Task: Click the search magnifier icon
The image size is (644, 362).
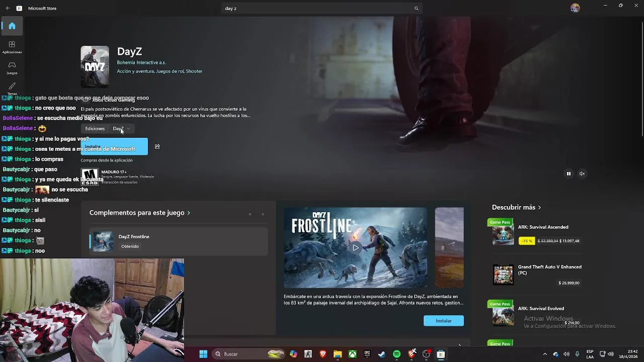Action: pos(416,9)
